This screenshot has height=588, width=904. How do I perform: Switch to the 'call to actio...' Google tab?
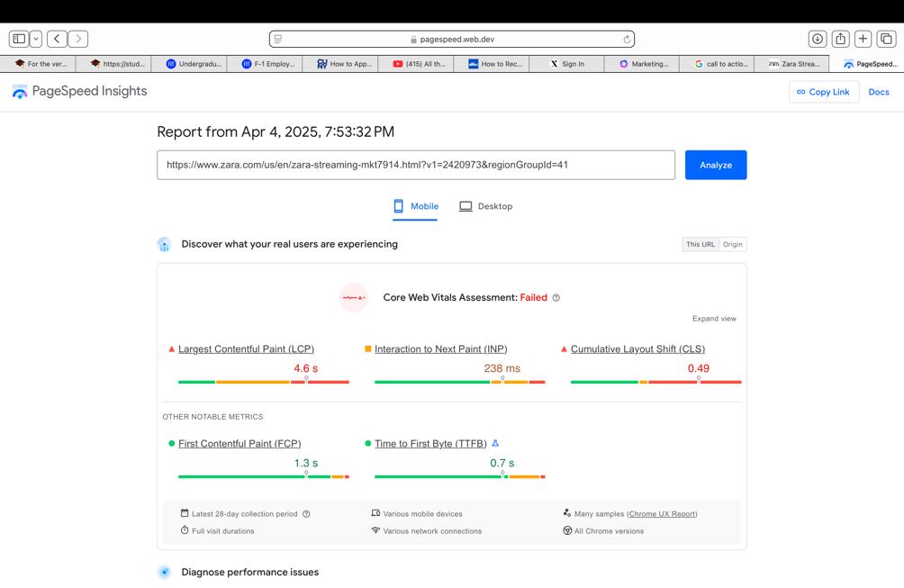pyautogui.click(x=718, y=64)
